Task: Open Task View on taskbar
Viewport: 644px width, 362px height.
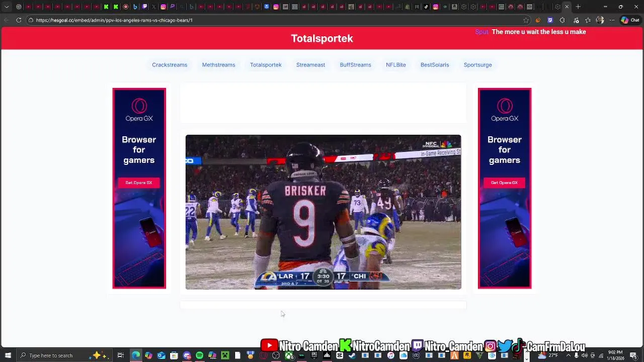Action: [121, 355]
